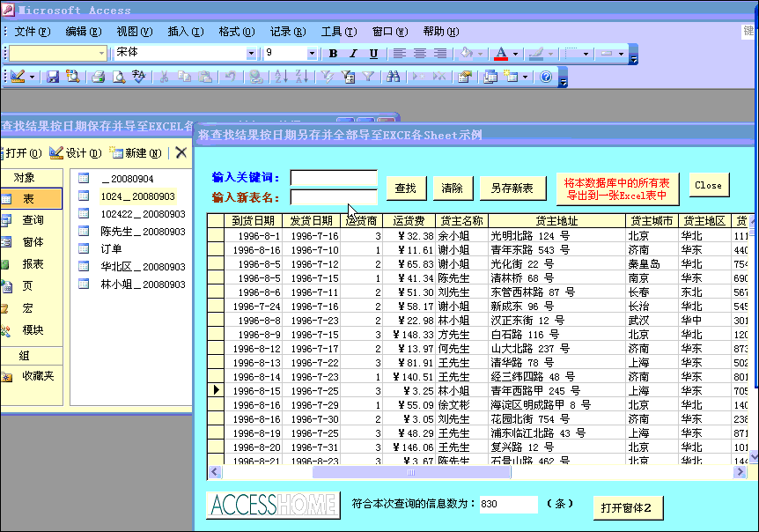Align text left in the formatting toolbar
The image size is (759, 532).
pyautogui.click(x=400, y=53)
